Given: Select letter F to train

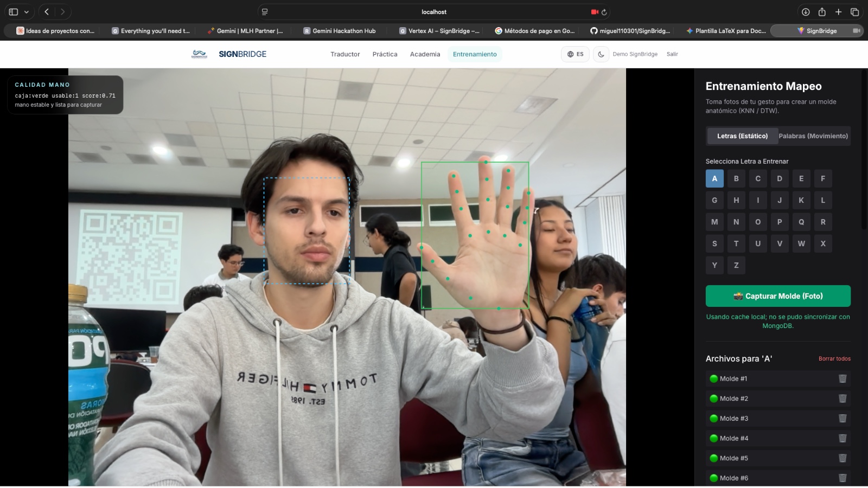Looking at the screenshot, I should (x=823, y=178).
